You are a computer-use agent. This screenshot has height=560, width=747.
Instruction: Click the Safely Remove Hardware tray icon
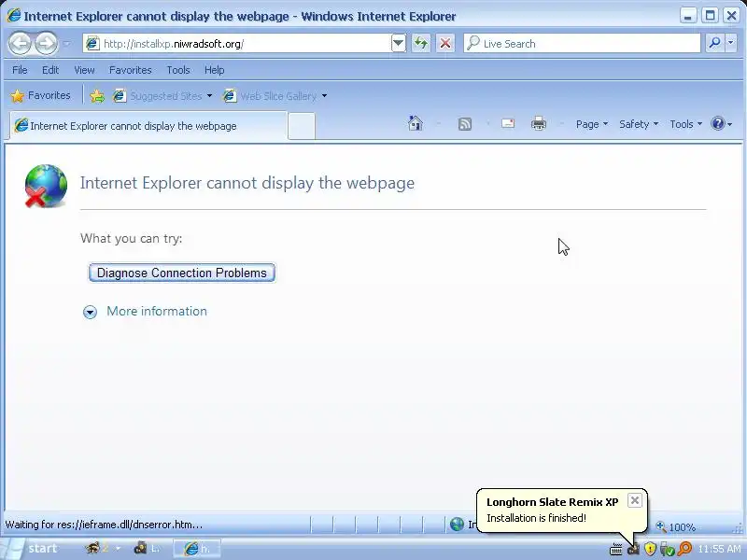pyautogui.click(x=668, y=549)
